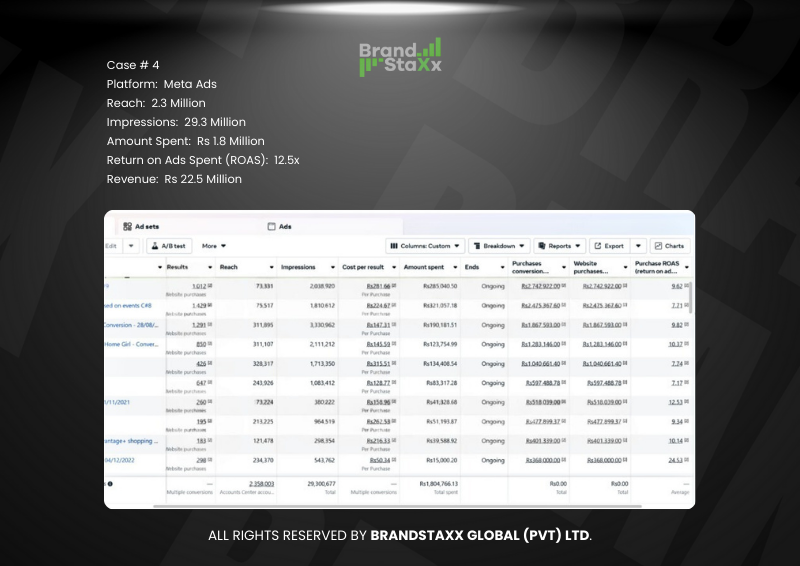Click the Ads tab square icon

(x=271, y=227)
